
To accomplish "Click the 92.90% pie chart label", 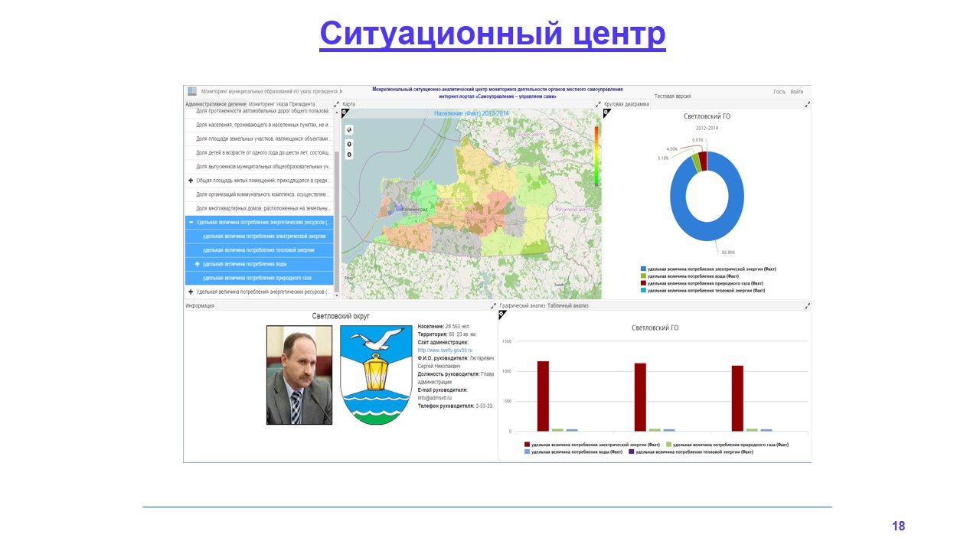I will coord(727,251).
